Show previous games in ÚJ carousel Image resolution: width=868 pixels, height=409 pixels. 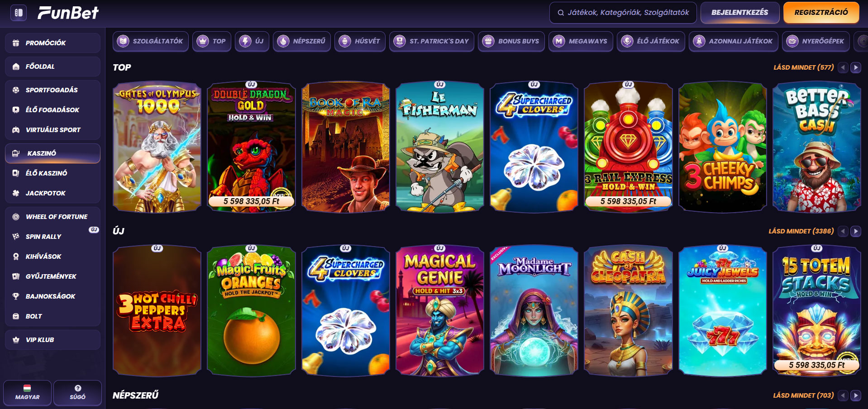pyautogui.click(x=843, y=231)
